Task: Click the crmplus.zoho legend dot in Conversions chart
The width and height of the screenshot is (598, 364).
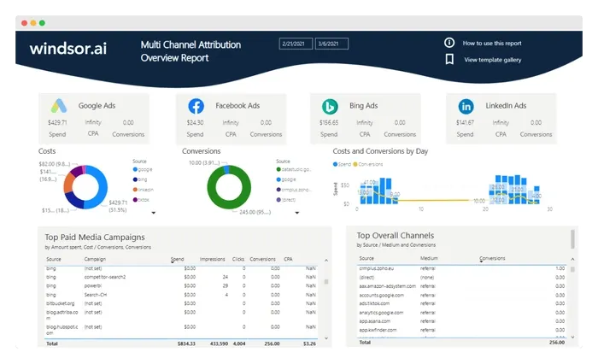Action: (278, 190)
